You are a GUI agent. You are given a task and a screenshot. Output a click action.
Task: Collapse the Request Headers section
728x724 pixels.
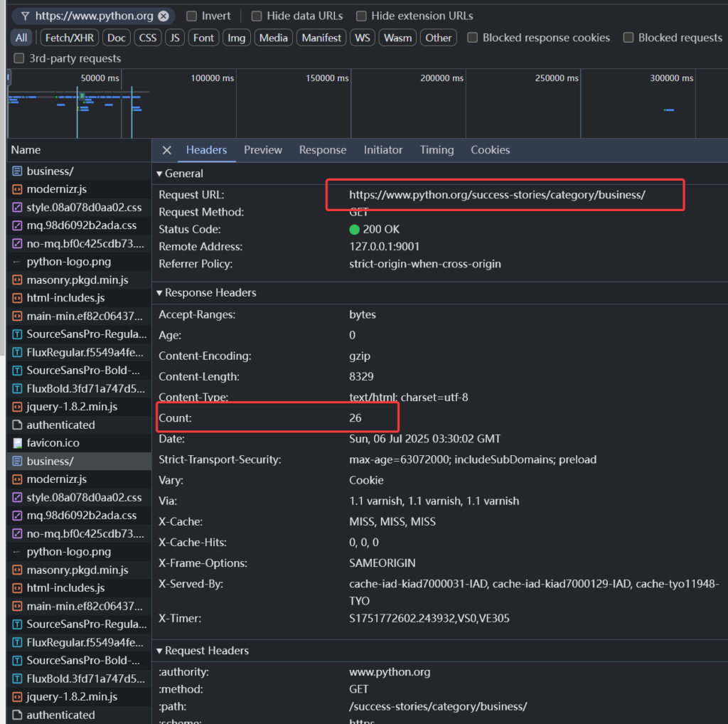(159, 651)
